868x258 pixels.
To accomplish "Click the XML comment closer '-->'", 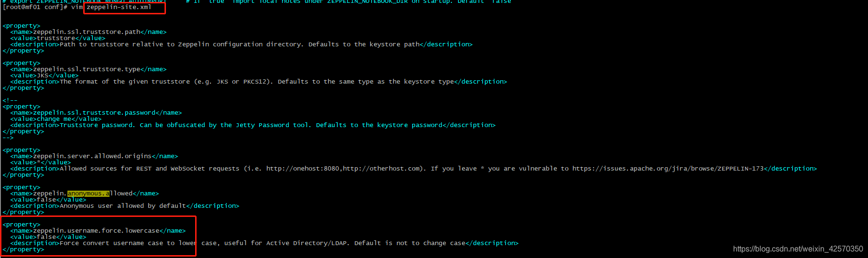I will pos(8,138).
